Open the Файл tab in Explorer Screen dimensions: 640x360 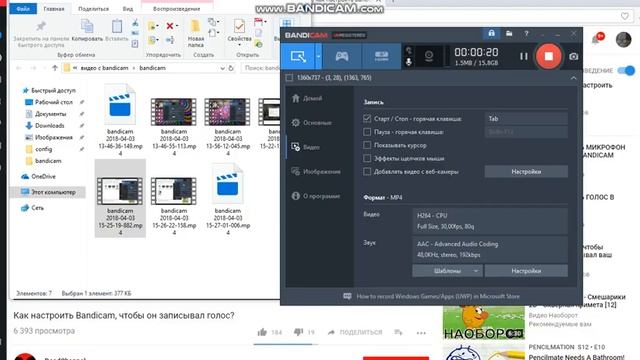23,9
